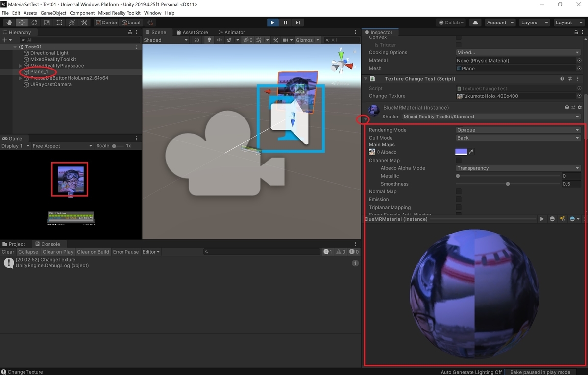588x375 pixels.
Task: Open the GameObject menu
Action: 53,13
